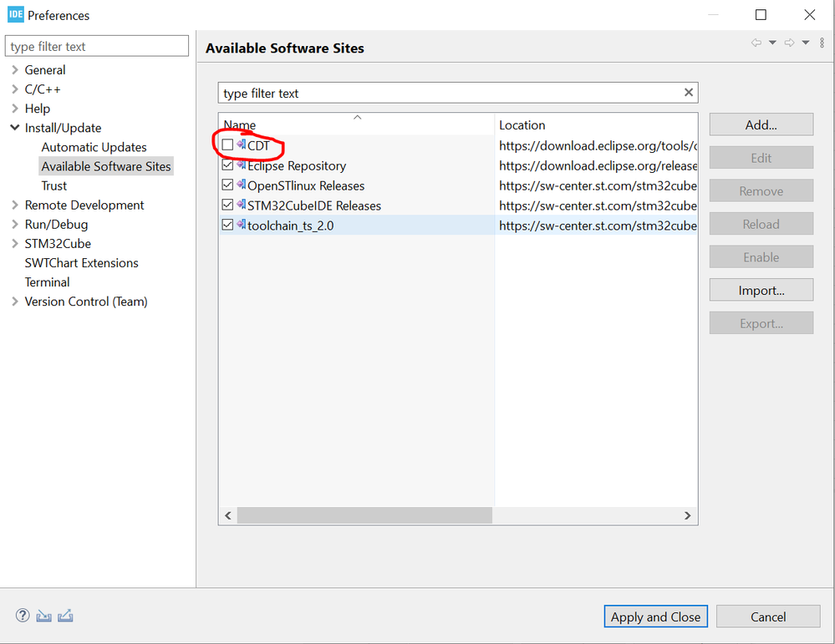This screenshot has width=835, height=644.
Task: Select Available Software Sites page
Action: (106, 166)
